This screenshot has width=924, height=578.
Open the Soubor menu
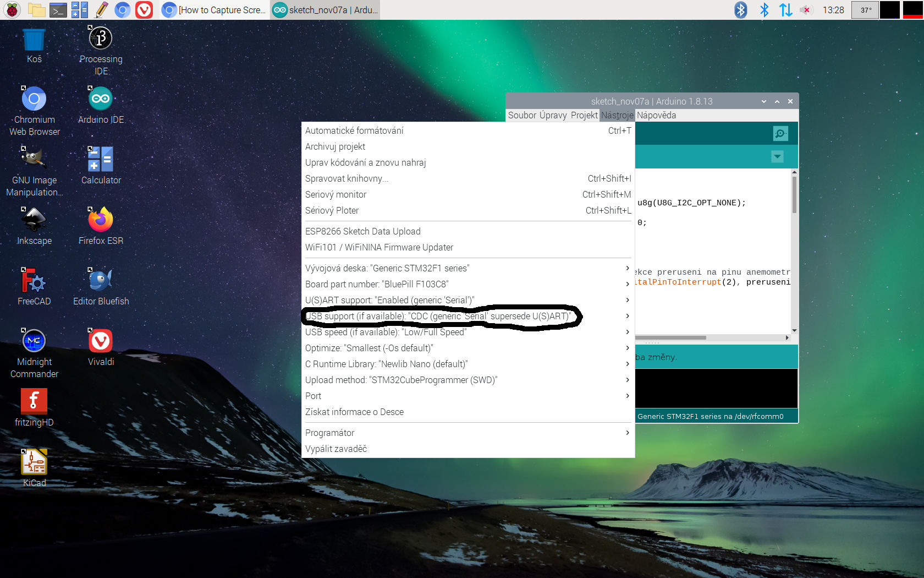522,115
